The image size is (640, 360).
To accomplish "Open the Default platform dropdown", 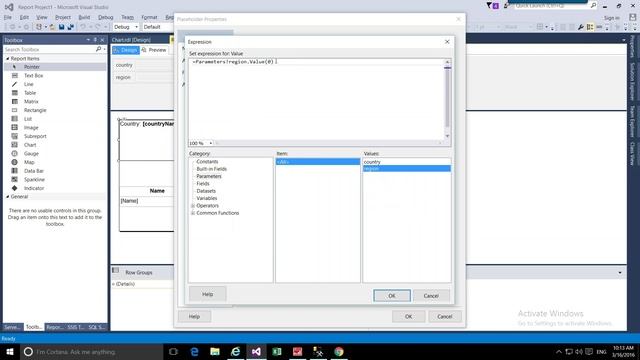I will click(157, 27).
